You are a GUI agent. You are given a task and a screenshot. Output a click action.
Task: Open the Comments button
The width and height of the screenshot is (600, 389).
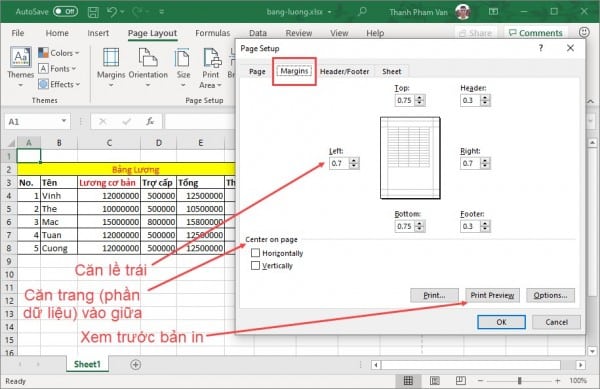[x=536, y=33]
